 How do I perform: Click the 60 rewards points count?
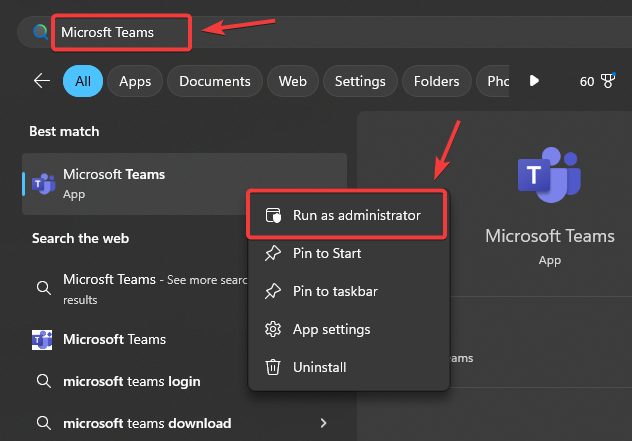(587, 81)
